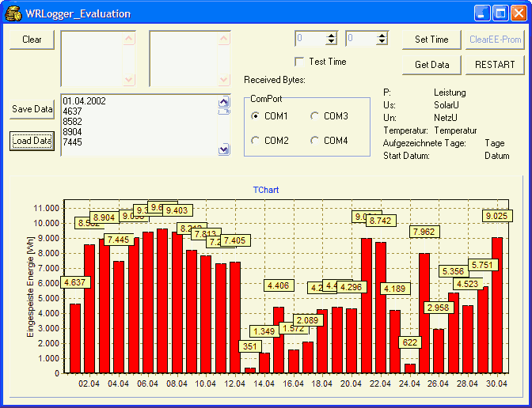
Task: Click up arrow of second empty memo
Action: point(223,39)
